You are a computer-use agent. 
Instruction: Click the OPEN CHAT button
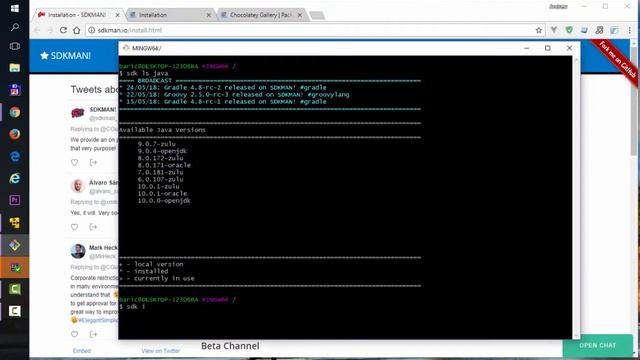[x=597, y=345]
